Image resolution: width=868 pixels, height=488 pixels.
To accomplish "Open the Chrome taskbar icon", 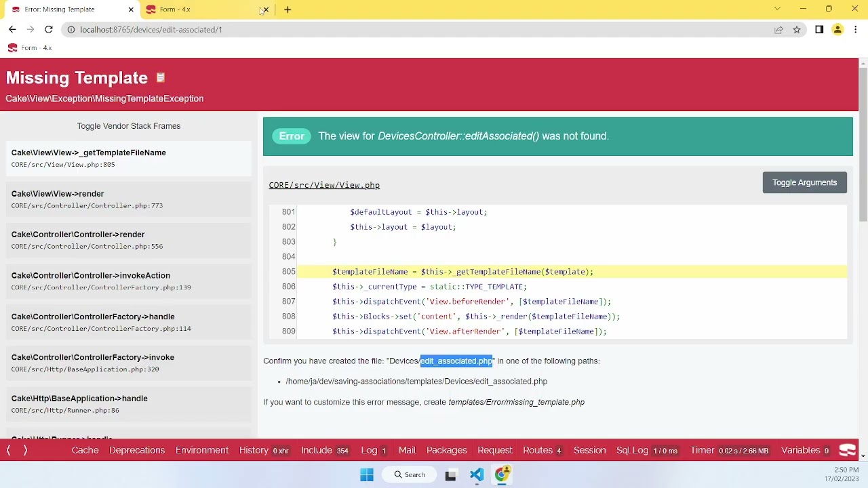I will (502, 475).
